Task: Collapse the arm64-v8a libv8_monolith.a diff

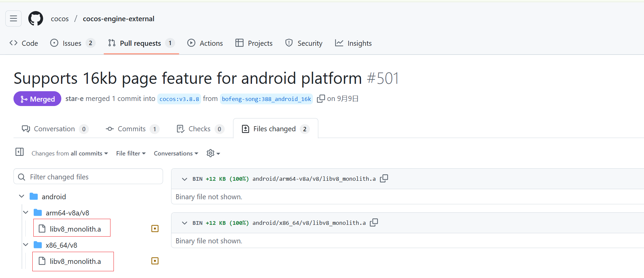Action: pyautogui.click(x=185, y=179)
